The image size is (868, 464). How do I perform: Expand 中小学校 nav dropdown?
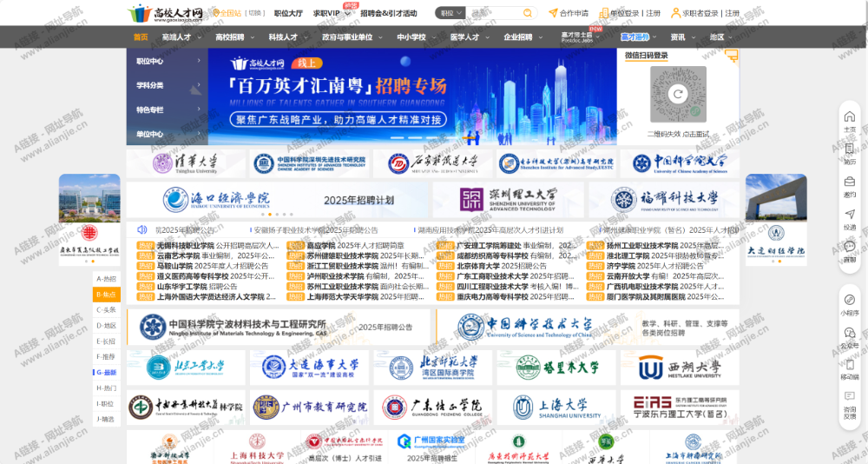[x=433, y=37]
